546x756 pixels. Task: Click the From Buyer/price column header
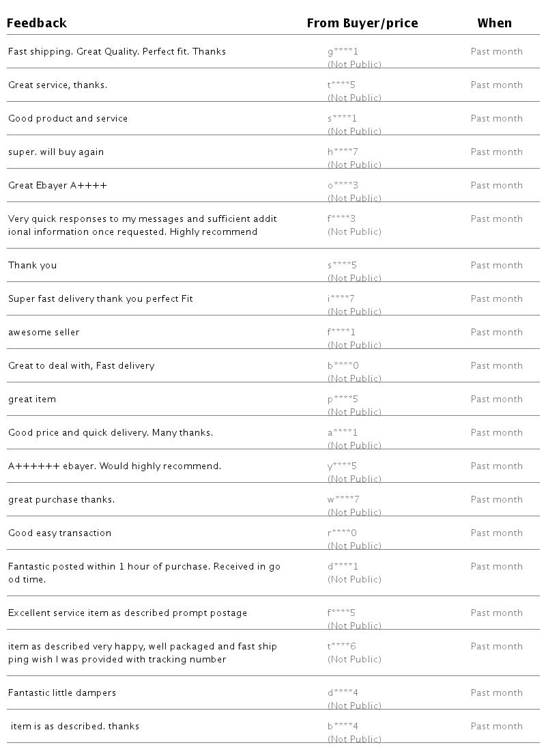[362, 23]
